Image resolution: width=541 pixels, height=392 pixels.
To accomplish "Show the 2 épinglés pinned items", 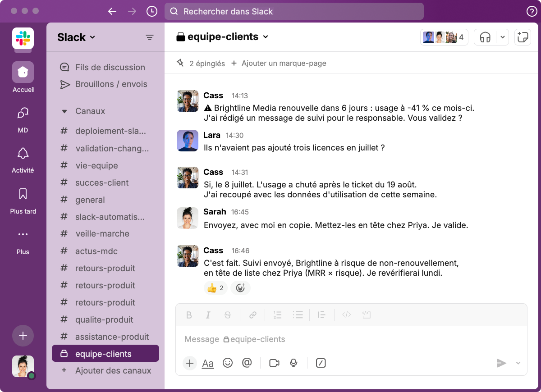I will click(x=201, y=64).
